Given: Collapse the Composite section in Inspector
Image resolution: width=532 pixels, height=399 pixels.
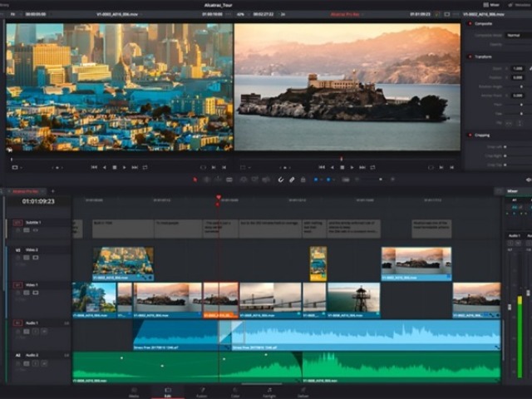Looking at the screenshot, I should point(483,23).
